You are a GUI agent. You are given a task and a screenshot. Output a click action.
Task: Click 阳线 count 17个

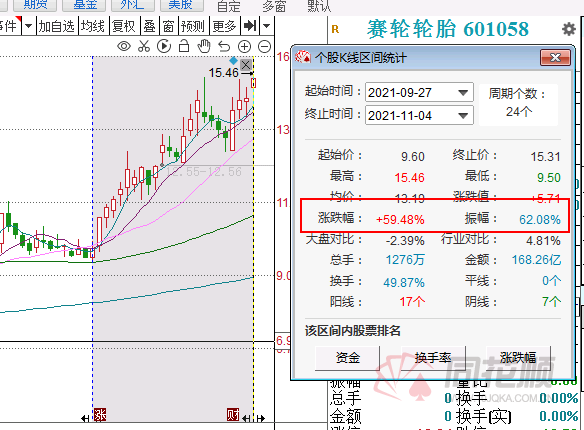point(412,301)
